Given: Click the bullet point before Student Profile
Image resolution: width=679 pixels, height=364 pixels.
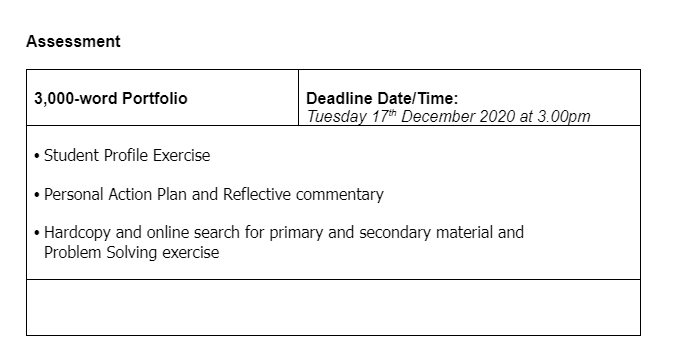Looking at the screenshot, I should coord(37,156).
